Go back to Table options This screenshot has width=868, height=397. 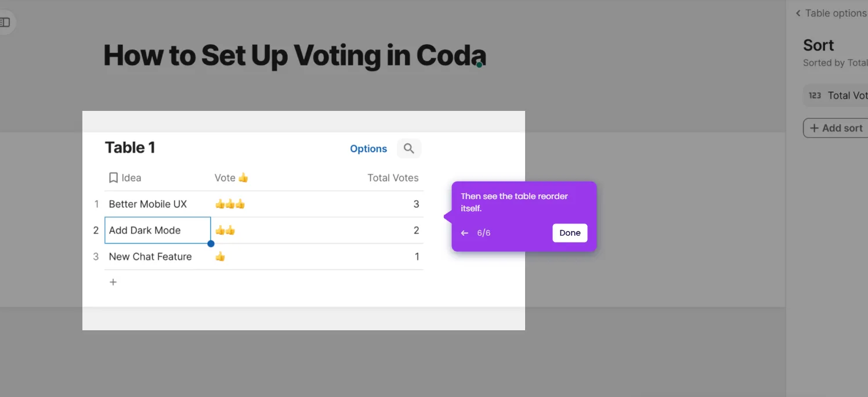click(830, 13)
